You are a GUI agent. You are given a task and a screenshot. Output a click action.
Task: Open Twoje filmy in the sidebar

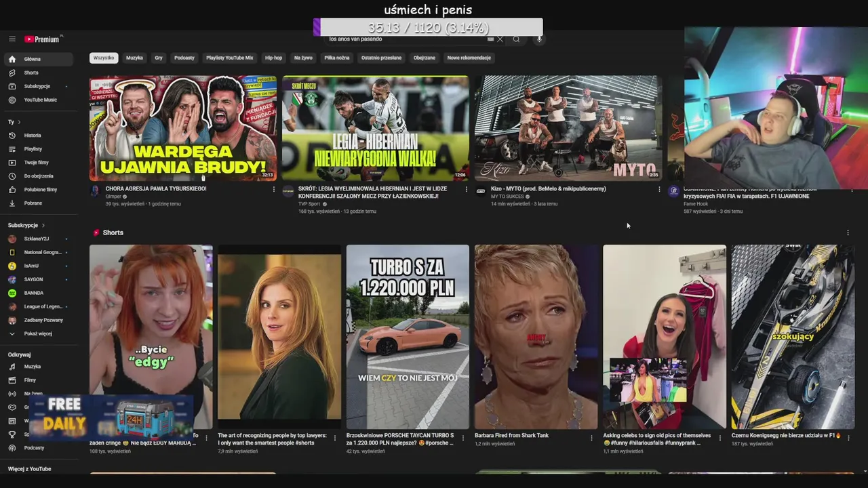click(x=39, y=163)
